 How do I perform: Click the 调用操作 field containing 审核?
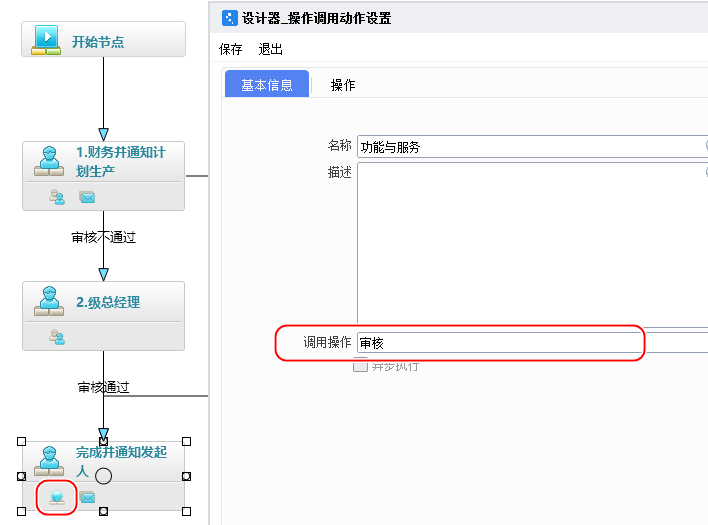(x=498, y=343)
